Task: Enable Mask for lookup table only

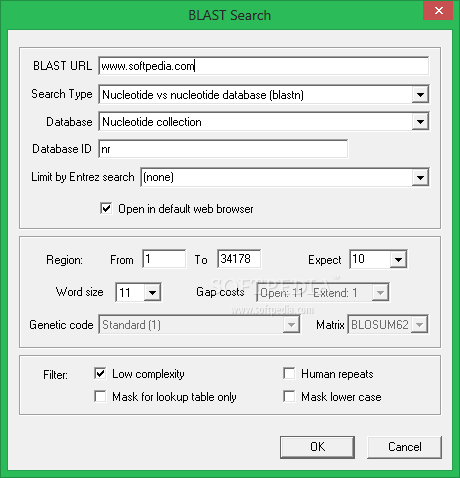Action: (x=100, y=397)
